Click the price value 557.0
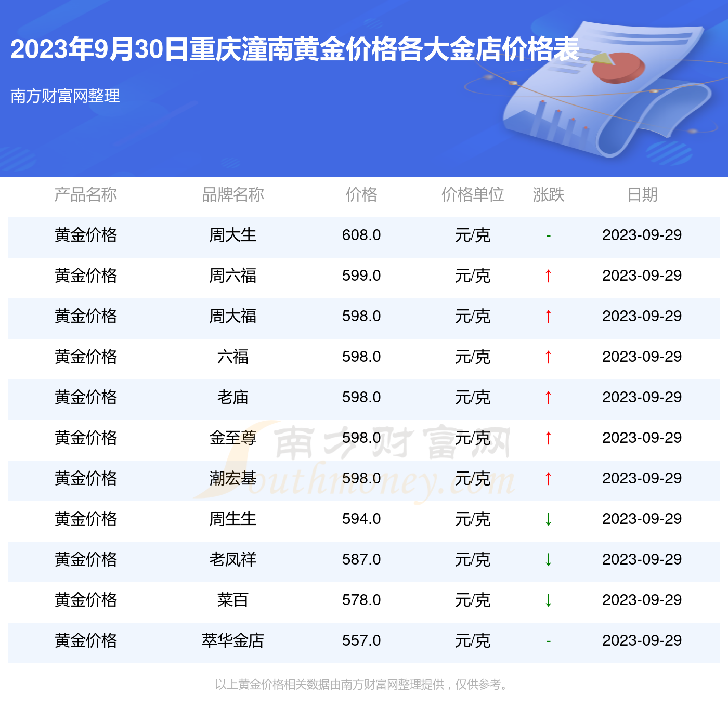 click(361, 640)
